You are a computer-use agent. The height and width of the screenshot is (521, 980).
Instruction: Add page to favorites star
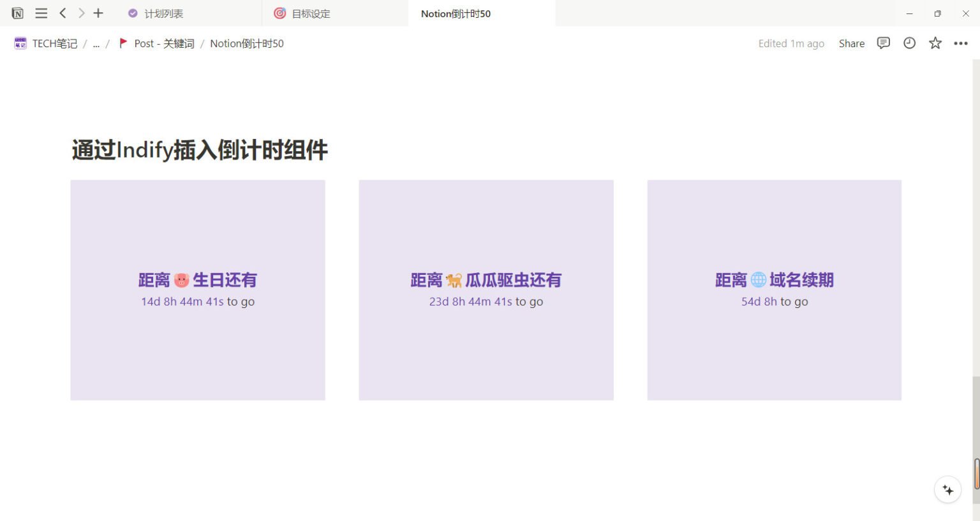935,43
